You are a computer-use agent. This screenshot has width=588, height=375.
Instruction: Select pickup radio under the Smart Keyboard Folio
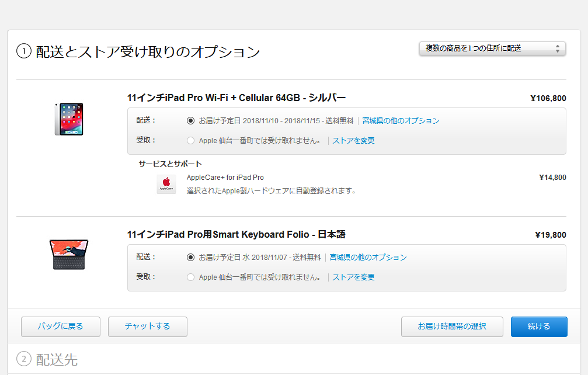coord(190,277)
